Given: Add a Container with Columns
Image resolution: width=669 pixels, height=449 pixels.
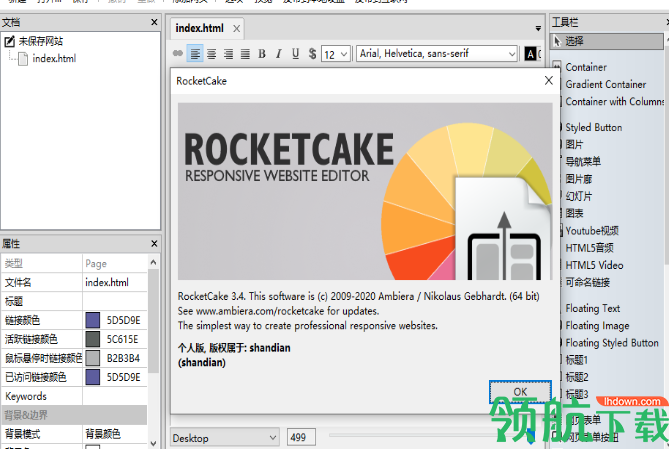Looking at the screenshot, I should (614, 102).
